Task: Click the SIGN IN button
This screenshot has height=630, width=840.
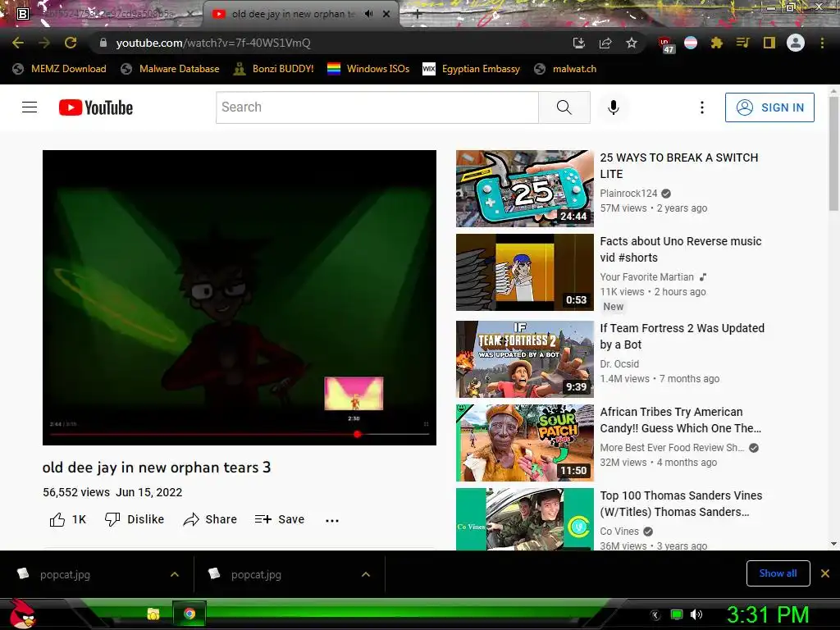Action: [769, 107]
